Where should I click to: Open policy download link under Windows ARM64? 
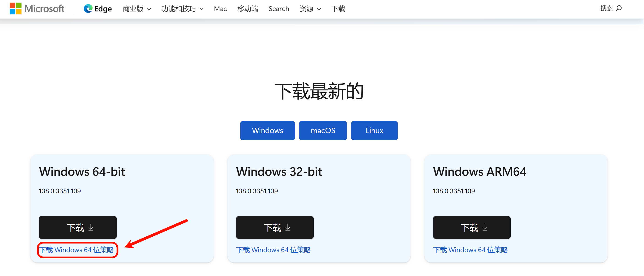click(470, 250)
